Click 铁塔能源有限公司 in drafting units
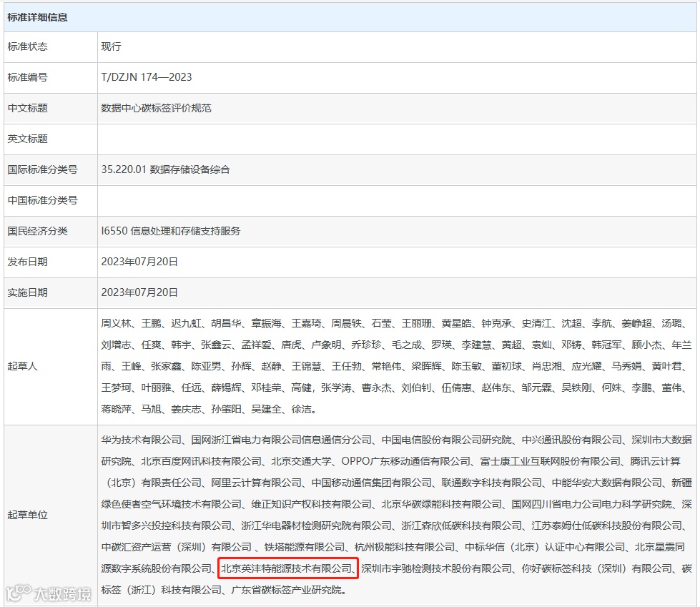This screenshot has height=607, width=700. click(305, 547)
